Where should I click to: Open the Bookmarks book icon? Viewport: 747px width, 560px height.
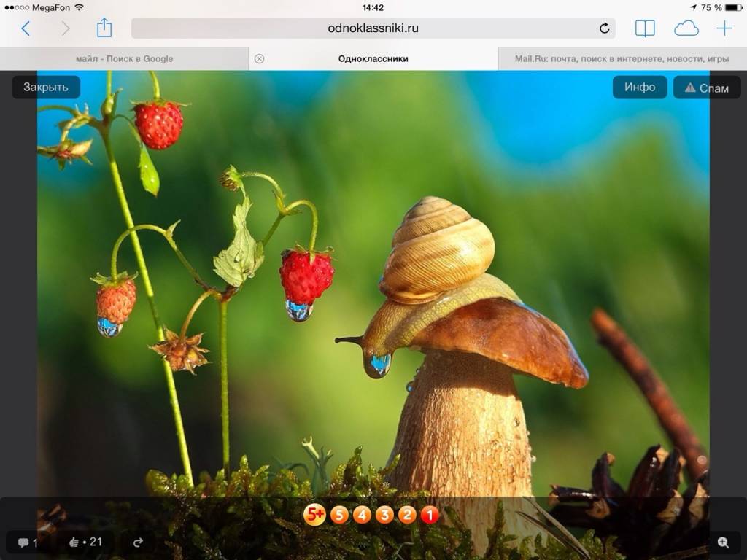645,28
